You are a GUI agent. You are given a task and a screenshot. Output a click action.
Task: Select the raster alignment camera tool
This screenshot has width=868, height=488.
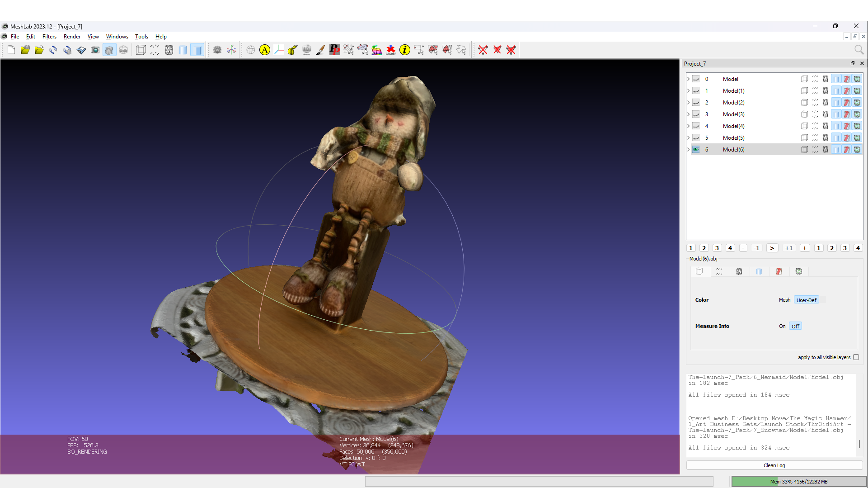[306, 50]
